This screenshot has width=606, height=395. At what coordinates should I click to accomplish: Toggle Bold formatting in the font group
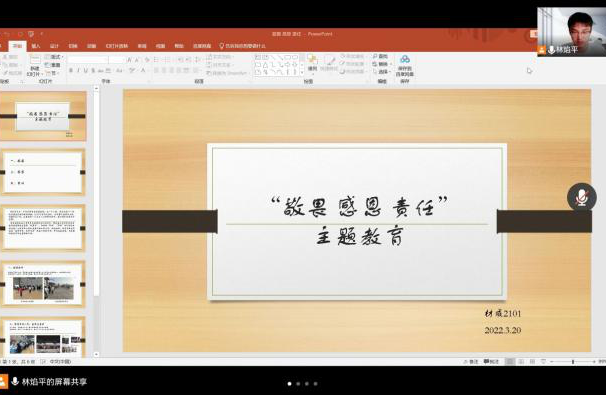tap(71, 71)
